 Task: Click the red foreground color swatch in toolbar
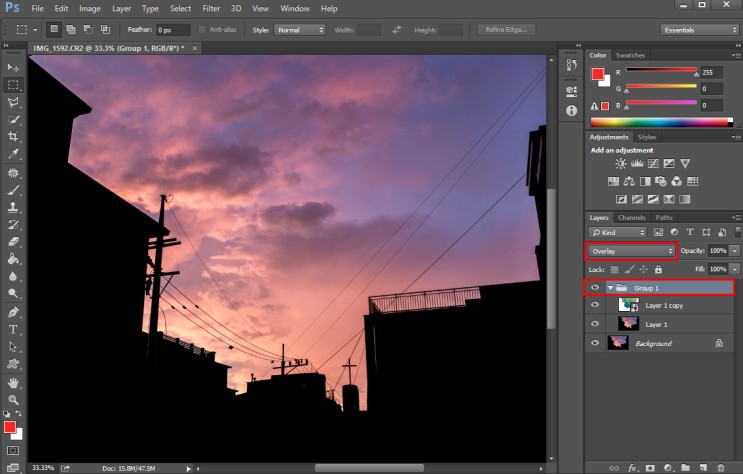pos(10,427)
